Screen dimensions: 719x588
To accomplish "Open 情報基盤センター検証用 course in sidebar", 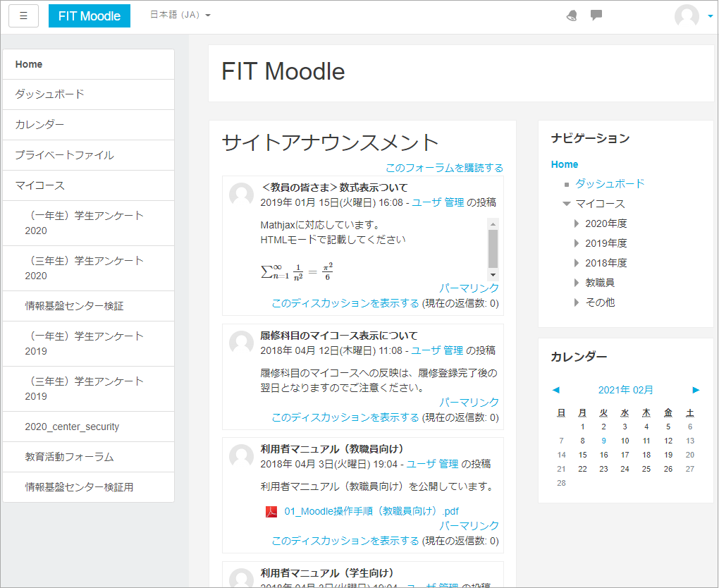I will point(89,487).
